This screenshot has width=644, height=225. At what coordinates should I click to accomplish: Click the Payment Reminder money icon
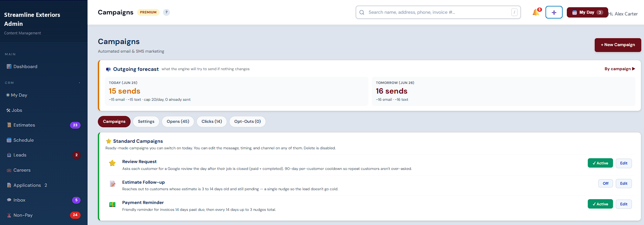112,204
